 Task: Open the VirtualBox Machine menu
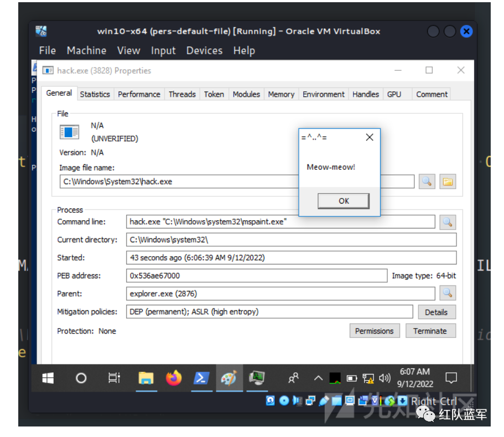coord(86,50)
